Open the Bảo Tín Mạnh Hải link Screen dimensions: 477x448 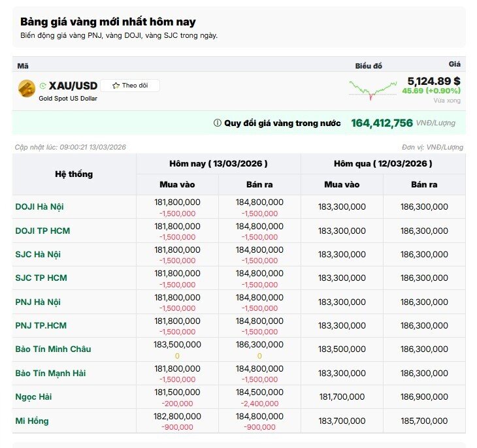50,373
